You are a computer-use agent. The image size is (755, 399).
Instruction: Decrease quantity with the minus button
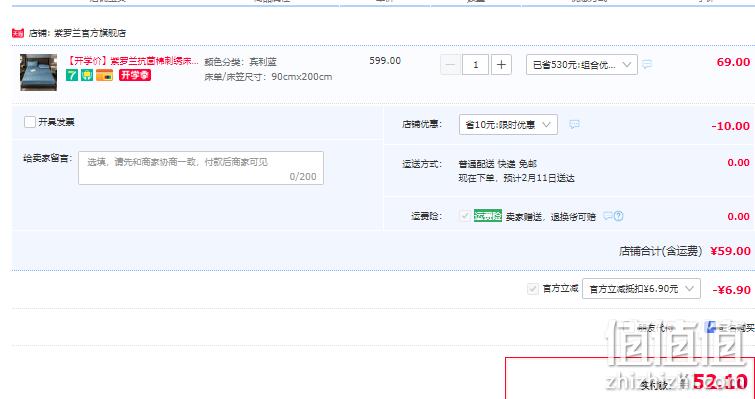click(450, 64)
